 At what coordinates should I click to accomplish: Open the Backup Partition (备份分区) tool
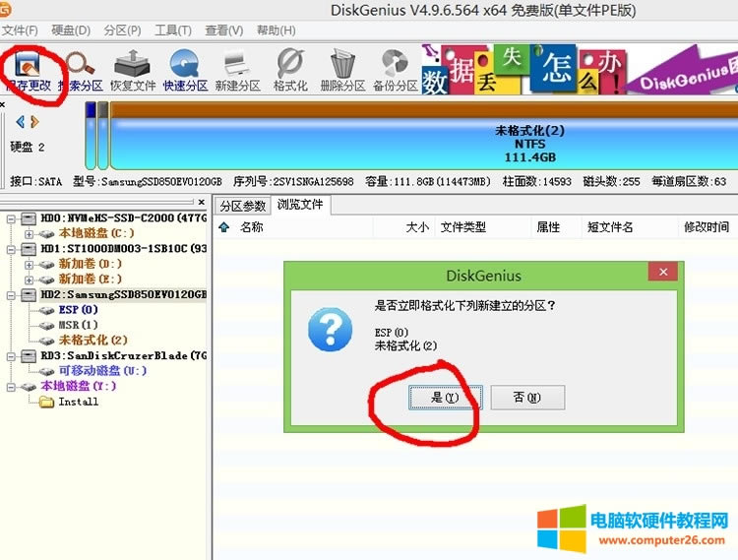(x=395, y=69)
